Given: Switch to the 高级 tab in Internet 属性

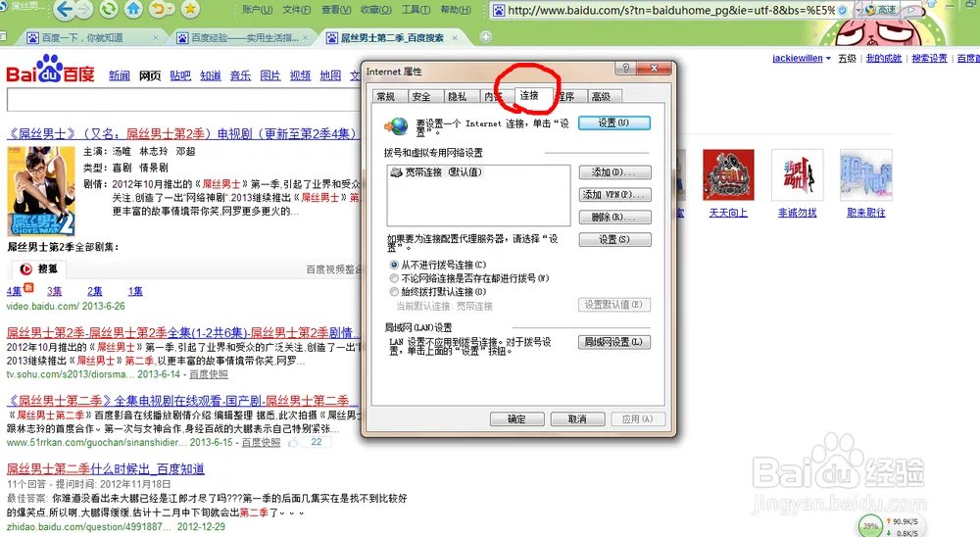Looking at the screenshot, I should pyautogui.click(x=602, y=96).
